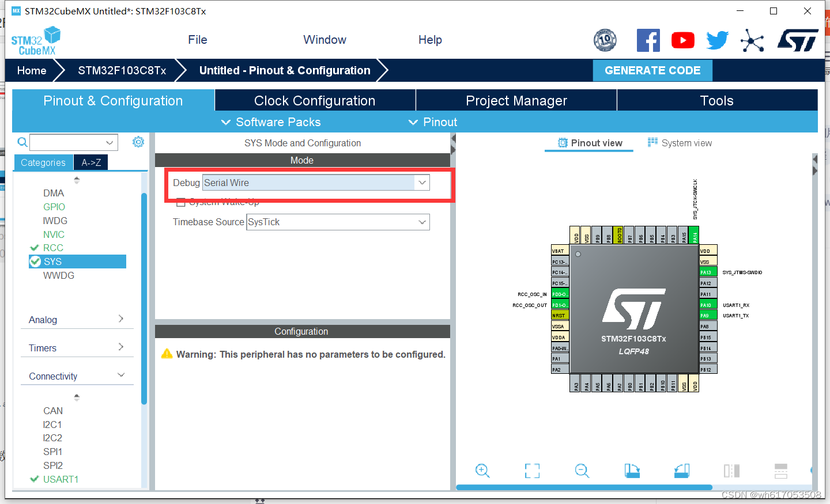Image resolution: width=830 pixels, height=504 pixels.
Task: Select pin PA8 on the chip
Action: point(708,327)
